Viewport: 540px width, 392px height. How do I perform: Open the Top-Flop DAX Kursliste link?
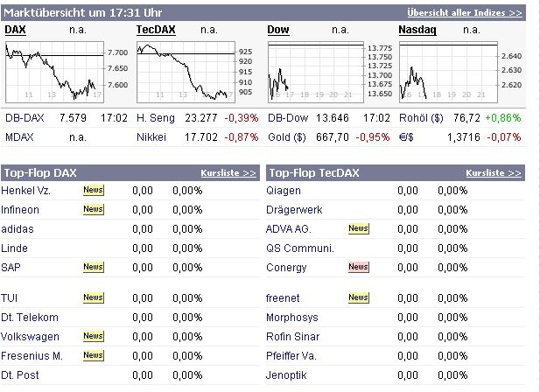click(x=228, y=173)
